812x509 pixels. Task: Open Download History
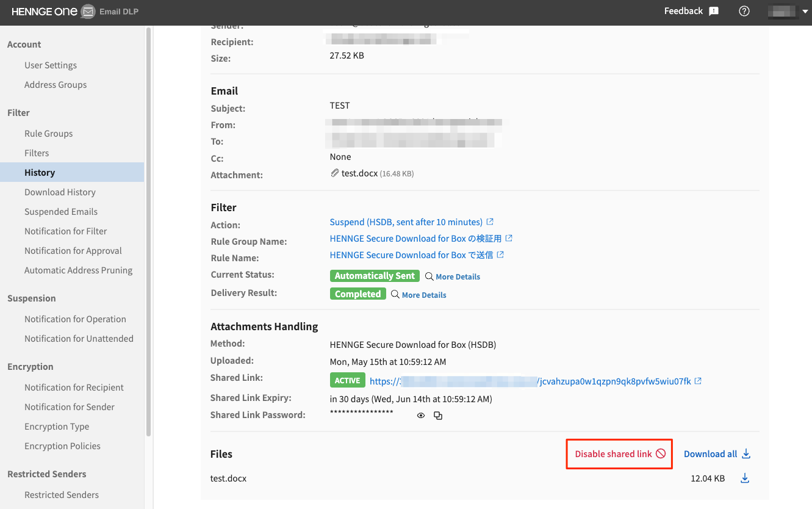(60, 192)
